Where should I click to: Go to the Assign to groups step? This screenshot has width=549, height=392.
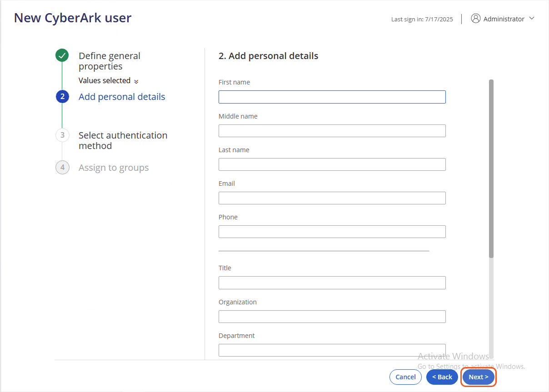(114, 167)
